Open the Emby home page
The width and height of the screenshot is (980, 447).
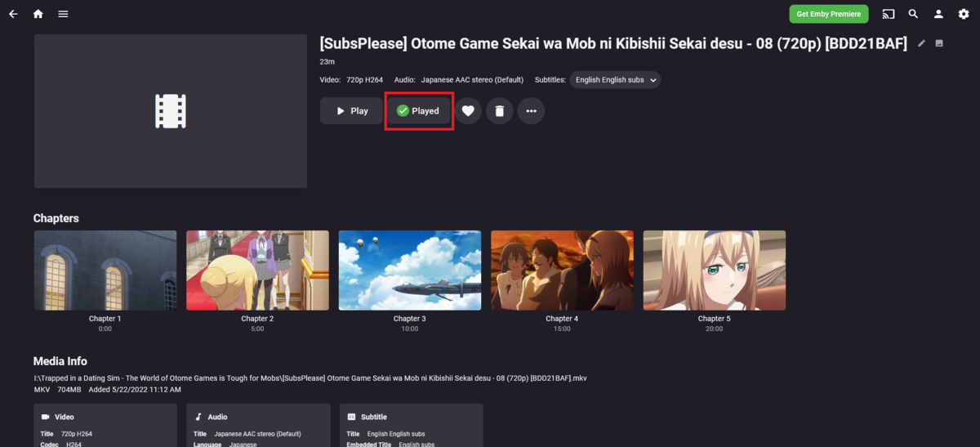click(38, 14)
